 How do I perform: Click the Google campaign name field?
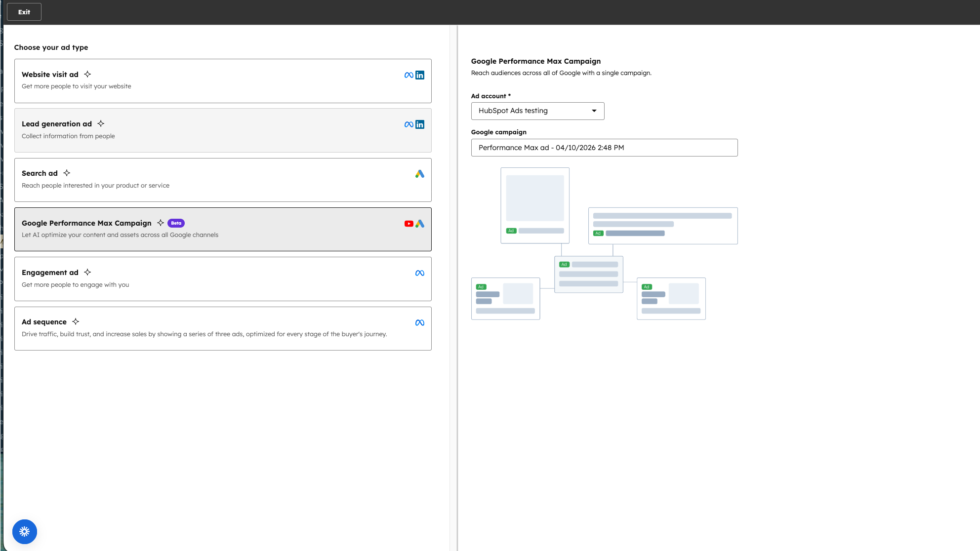(604, 147)
